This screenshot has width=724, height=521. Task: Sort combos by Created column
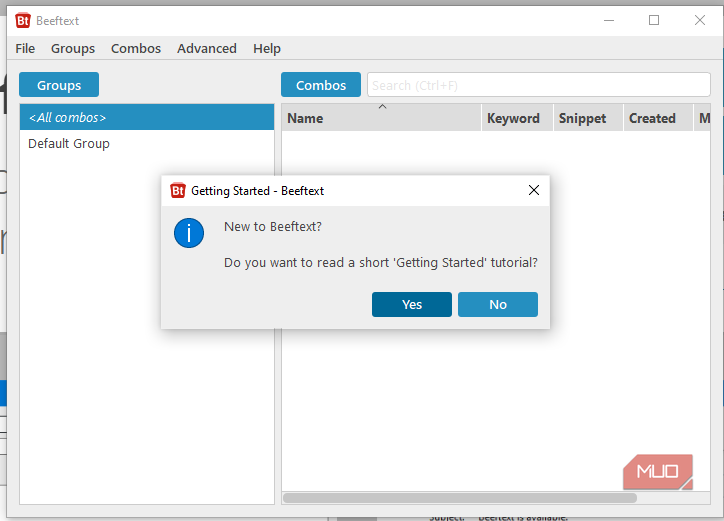coord(658,118)
